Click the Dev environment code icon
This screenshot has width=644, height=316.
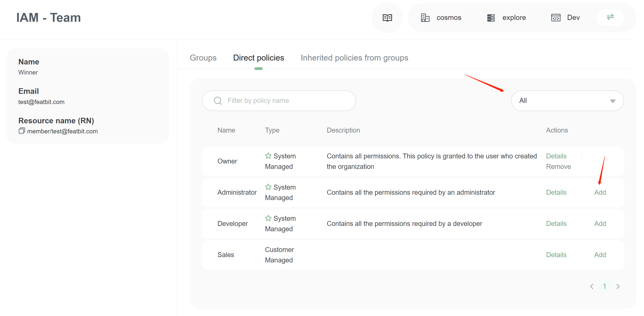pyautogui.click(x=555, y=18)
